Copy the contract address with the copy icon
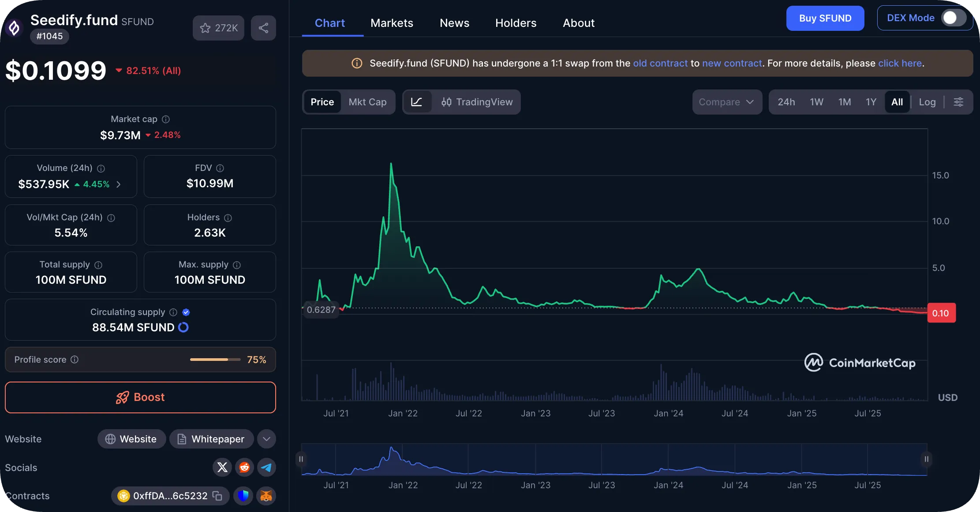This screenshot has width=980, height=512. (x=217, y=496)
